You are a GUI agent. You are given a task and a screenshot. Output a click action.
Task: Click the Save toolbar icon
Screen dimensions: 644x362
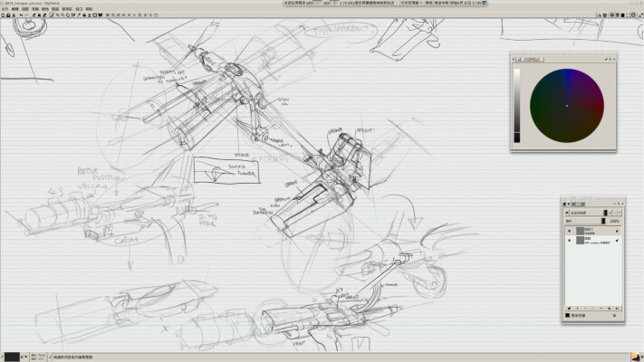[14, 15]
